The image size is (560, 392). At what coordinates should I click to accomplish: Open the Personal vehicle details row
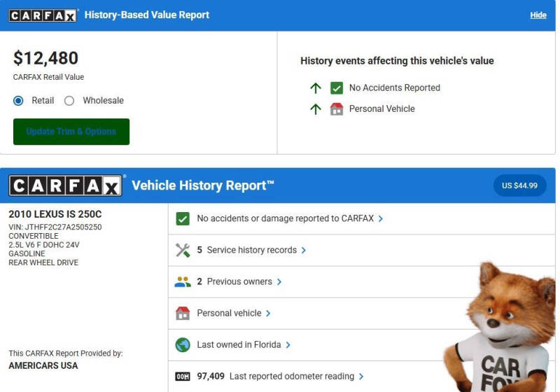pos(229,314)
